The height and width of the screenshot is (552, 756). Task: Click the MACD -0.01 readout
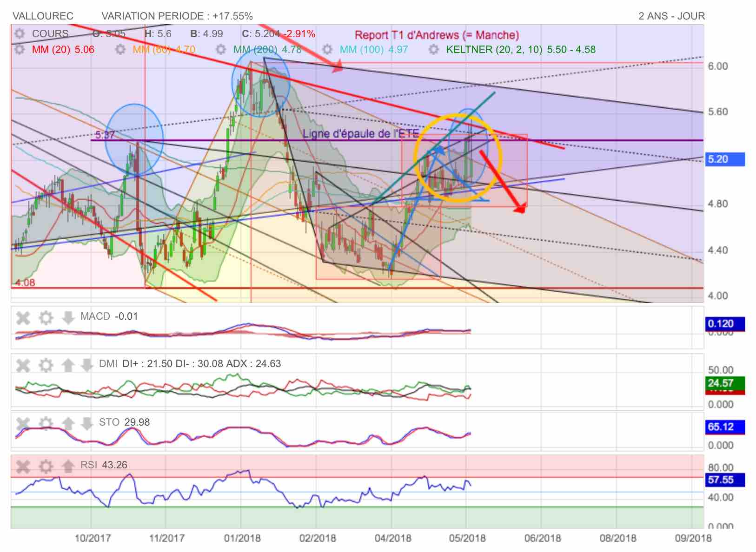point(109,316)
